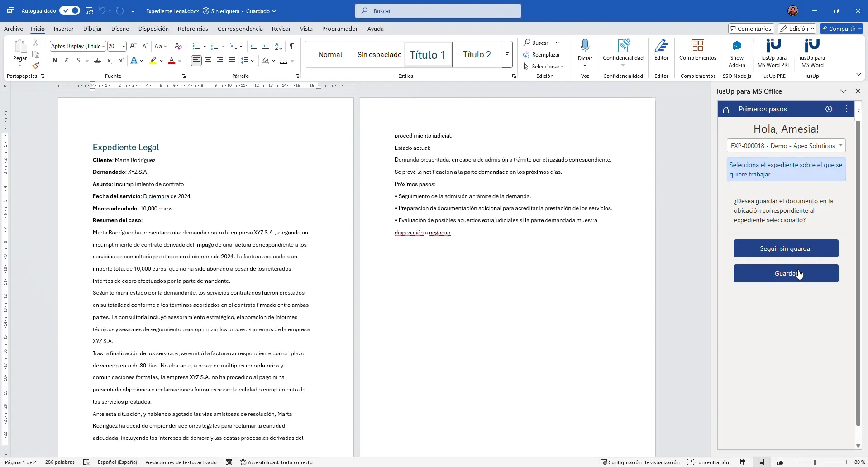This screenshot has width=868, height=467.
Task: Expand the EXP-000018 expediente dropdown
Action: click(x=840, y=146)
